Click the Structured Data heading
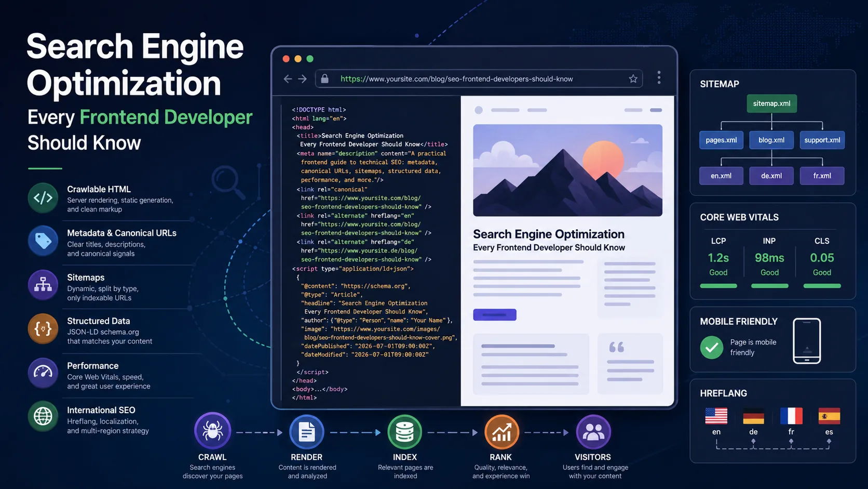Image resolution: width=868 pixels, height=489 pixels. pos(99,321)
